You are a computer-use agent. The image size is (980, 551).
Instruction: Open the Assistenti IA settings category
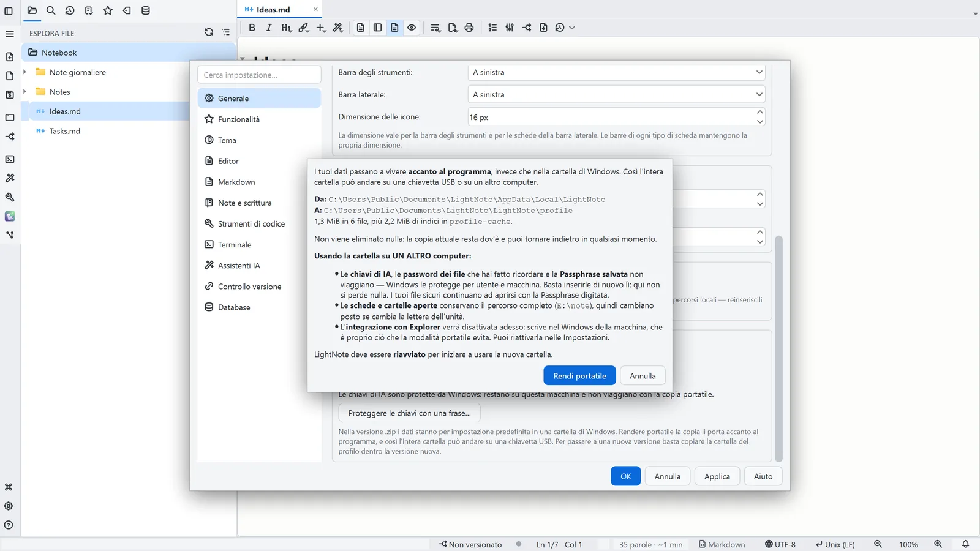click(x=259, y=266)
